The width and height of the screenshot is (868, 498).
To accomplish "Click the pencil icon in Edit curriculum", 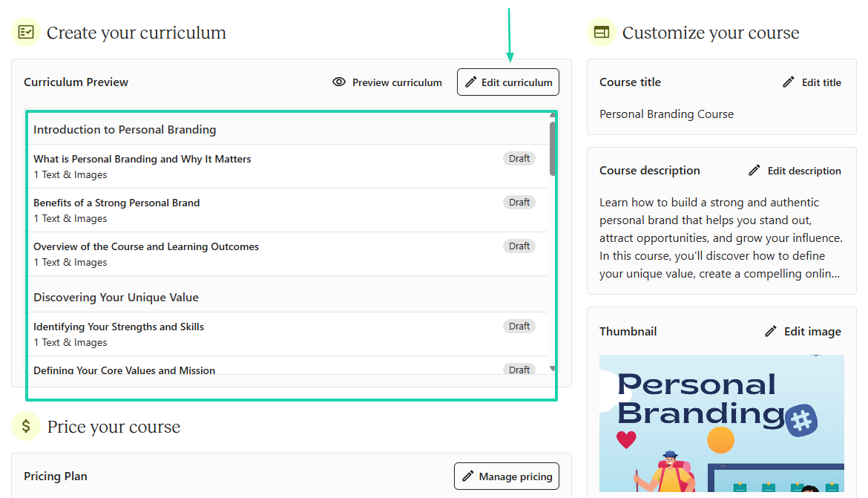I will click(x=470, y=82).
